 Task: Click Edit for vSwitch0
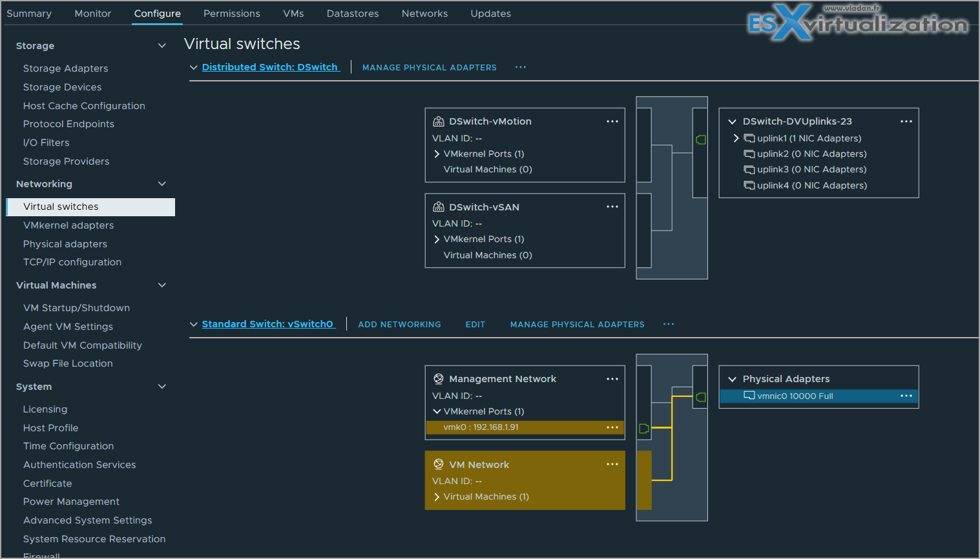[x=475, y=324]
